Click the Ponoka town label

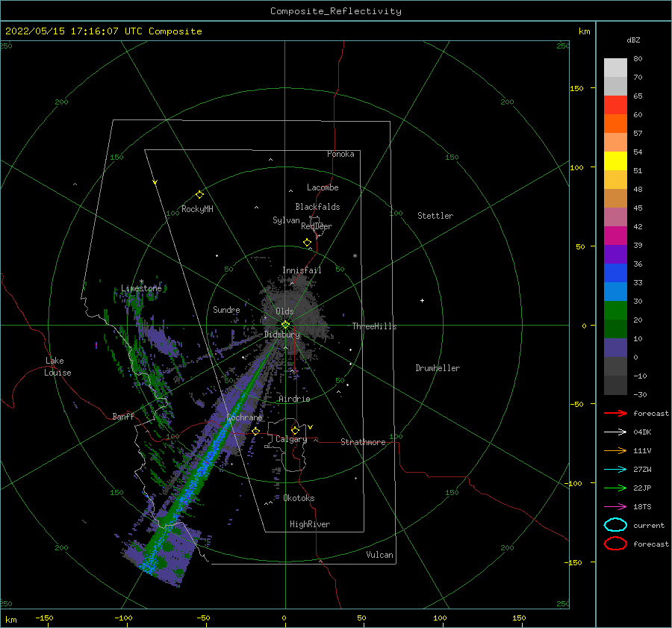tap(340, 154)
